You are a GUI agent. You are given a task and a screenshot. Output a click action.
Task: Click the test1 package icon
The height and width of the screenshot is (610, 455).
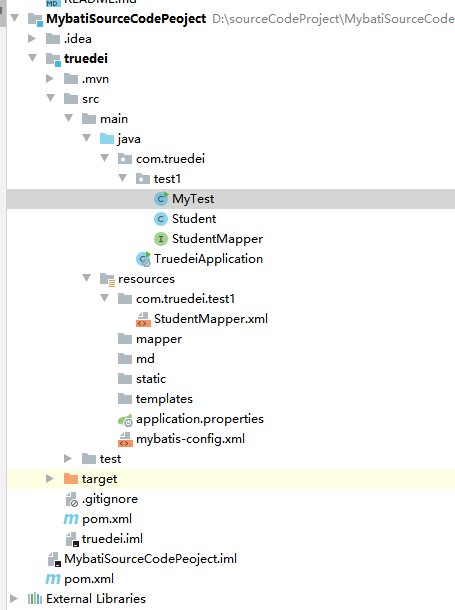[x=143, y=179]
